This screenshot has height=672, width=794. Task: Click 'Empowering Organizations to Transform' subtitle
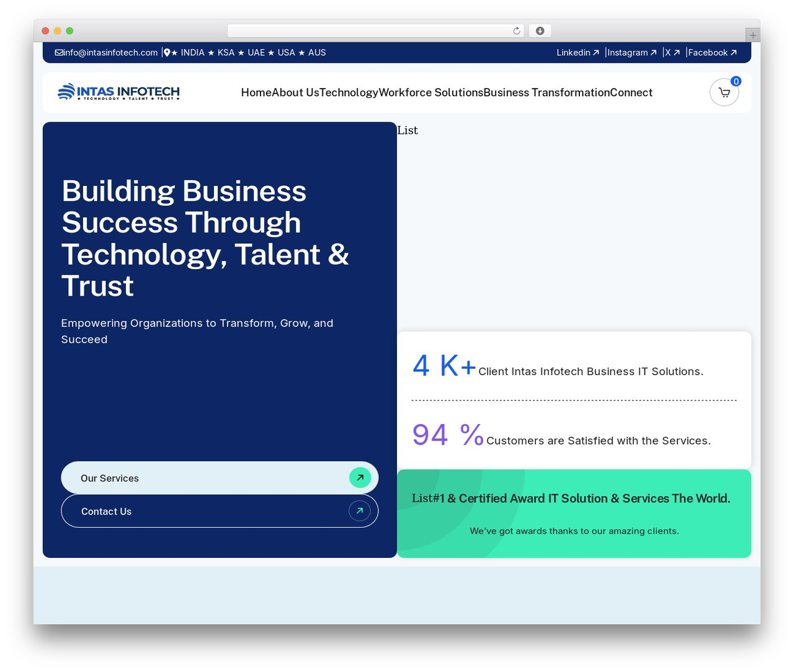tap(197, 331)
